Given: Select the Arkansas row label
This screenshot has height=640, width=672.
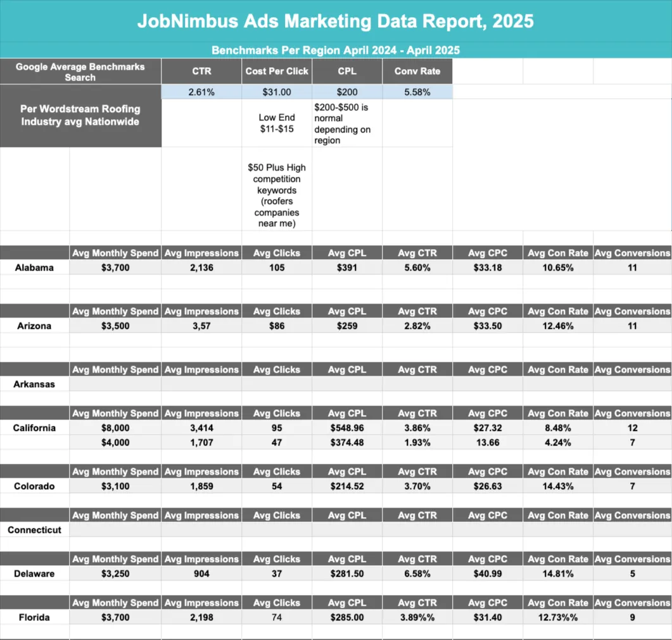Looking at the screenshot, I should tap(34, 384).
